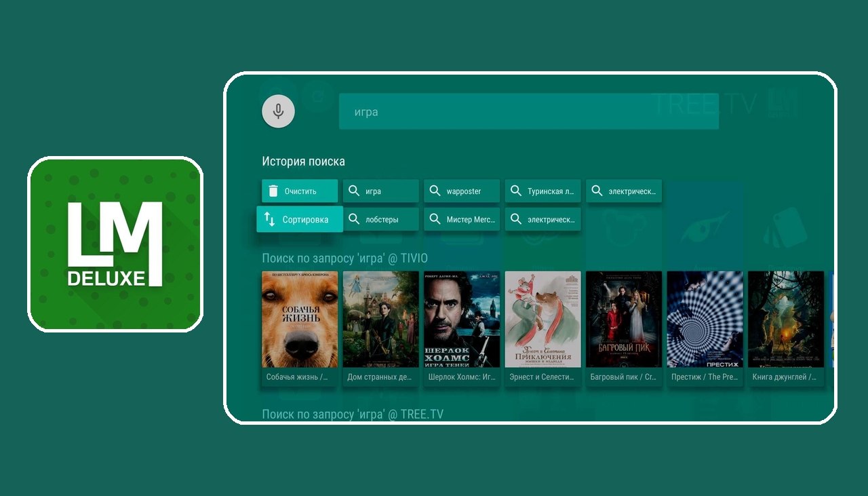This screenshot has width=868, height=496.
Task: Click magnifier icon beside 'Туринская л...' chip
Action: pos(516,191)
